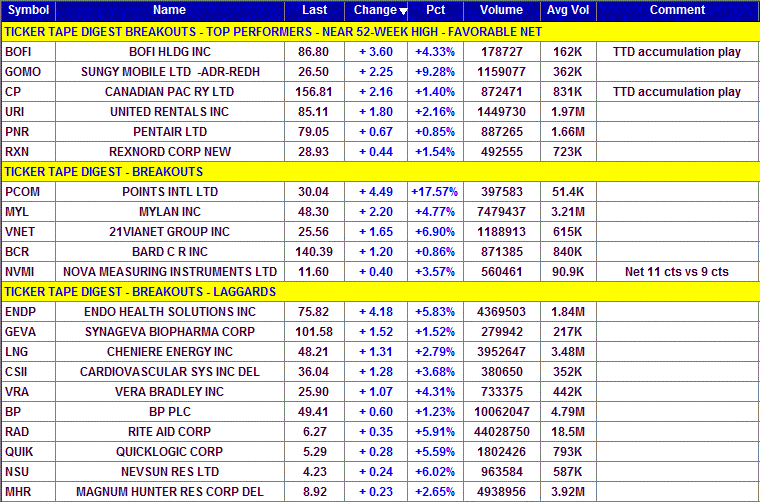
Task: Select ENDO HEALTH SOLUTIONS INC name
Action: [x=170, y=312]
